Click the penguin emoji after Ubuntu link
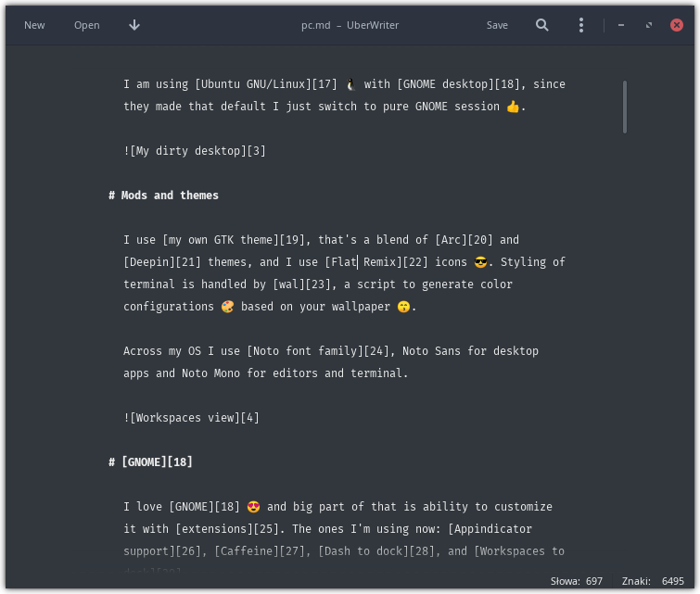Screen dimensions: 700x594 click(350, 84)
